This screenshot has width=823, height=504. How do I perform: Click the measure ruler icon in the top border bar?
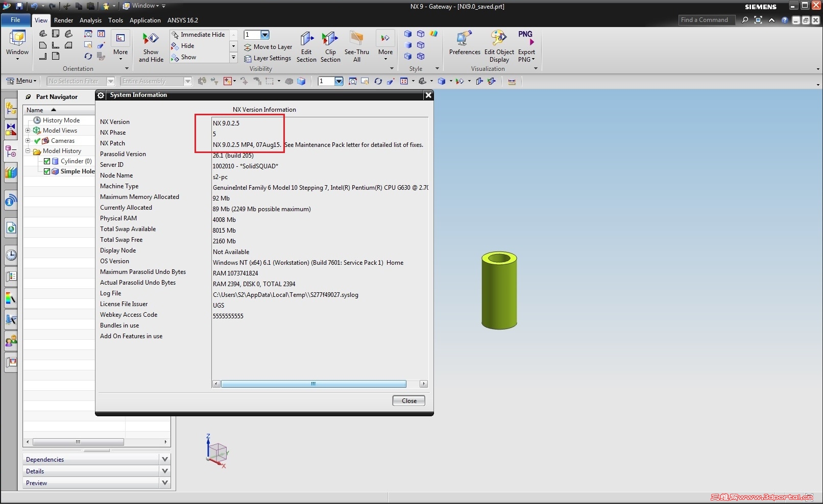pos(512,81)
